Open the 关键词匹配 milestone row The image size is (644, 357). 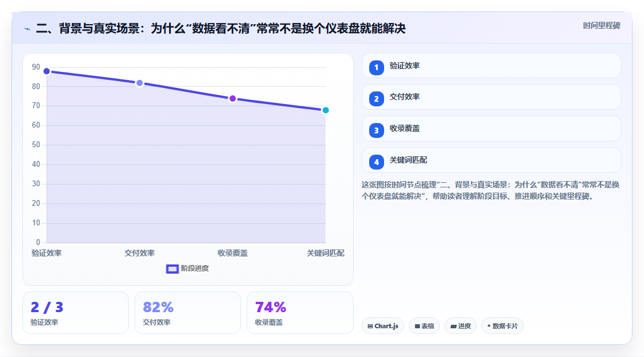[491, 160]
